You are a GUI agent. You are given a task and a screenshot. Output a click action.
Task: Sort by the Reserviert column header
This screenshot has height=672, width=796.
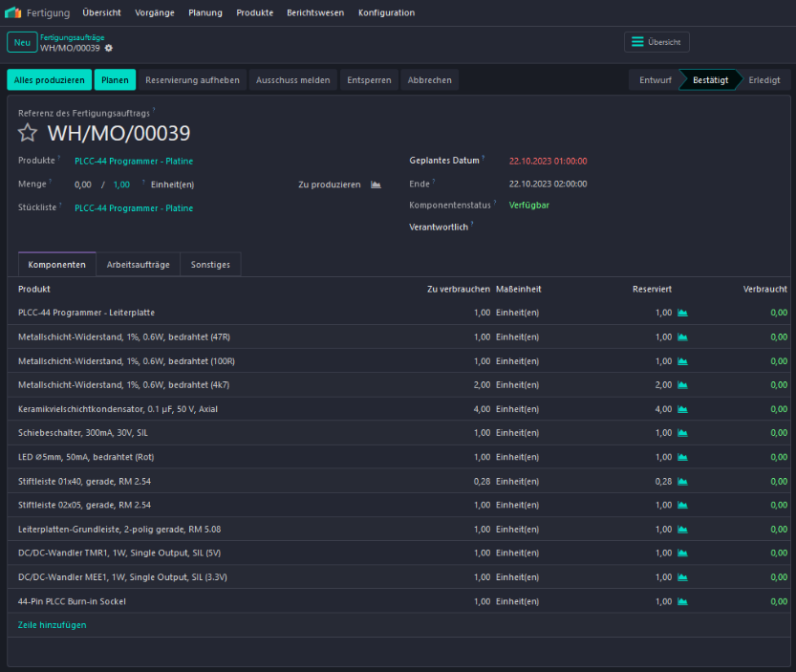(652, 289)
